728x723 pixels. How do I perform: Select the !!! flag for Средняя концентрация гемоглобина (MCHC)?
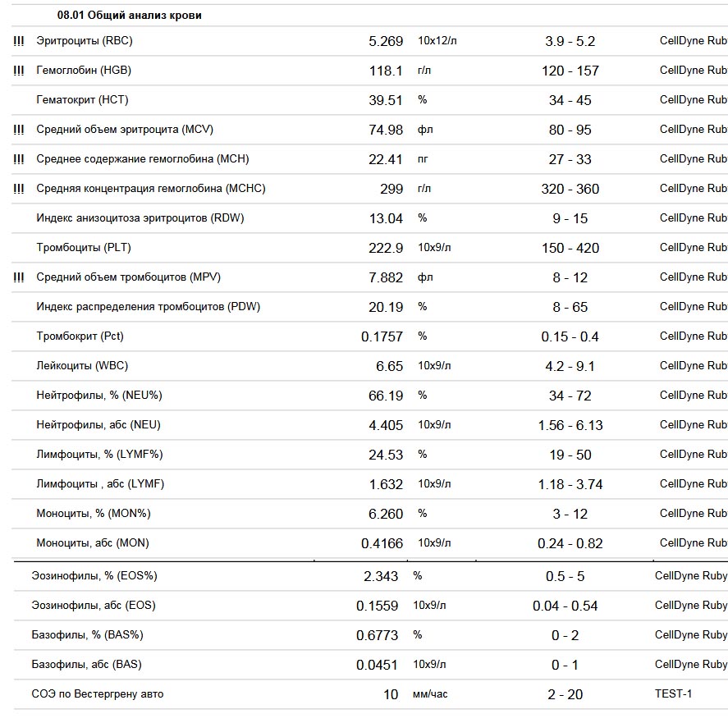click(19, 189)
